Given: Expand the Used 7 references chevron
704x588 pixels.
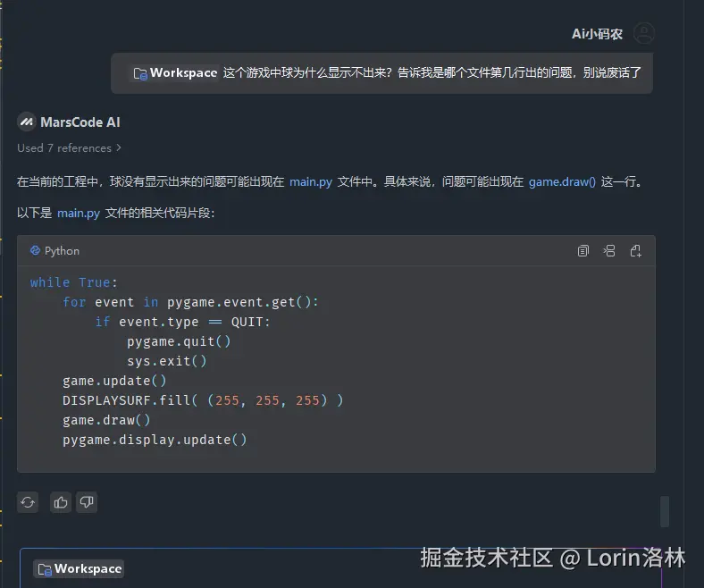Looking at the screenshot, I should coord(119,147).
